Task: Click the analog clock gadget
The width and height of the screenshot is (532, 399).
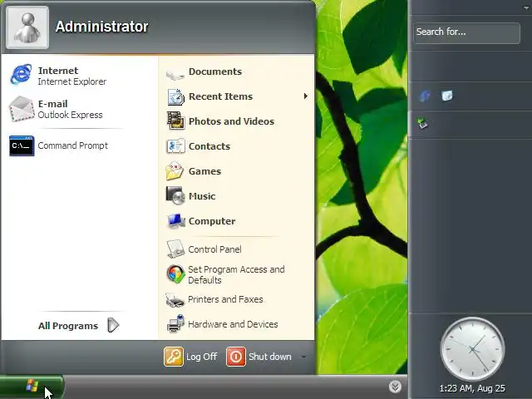Action: pyautogui.click(x=472, y=349)
